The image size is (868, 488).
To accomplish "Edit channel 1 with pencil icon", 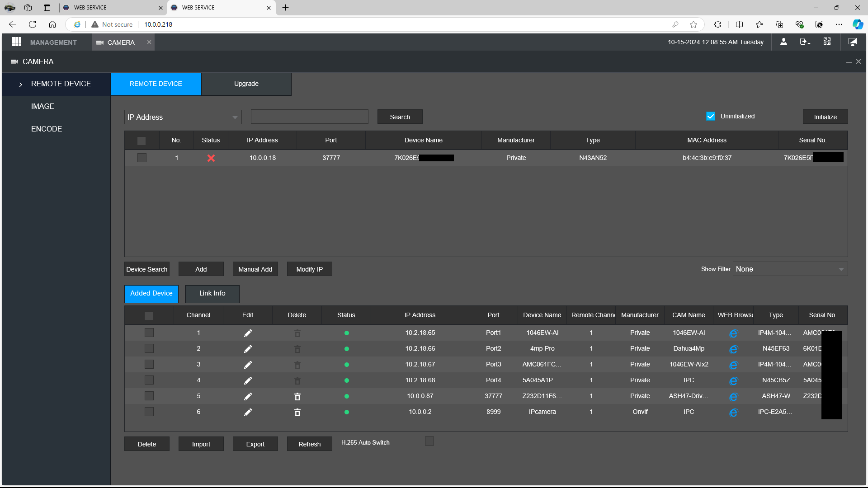I will coord(248,333).
